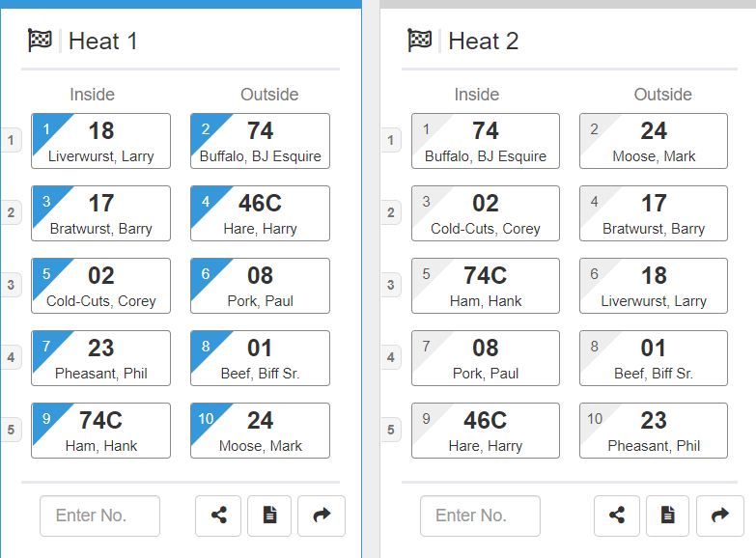
Task: Select car 18 Liverwurst, Larry in Heat 1
Action: (x=100, y=141)
